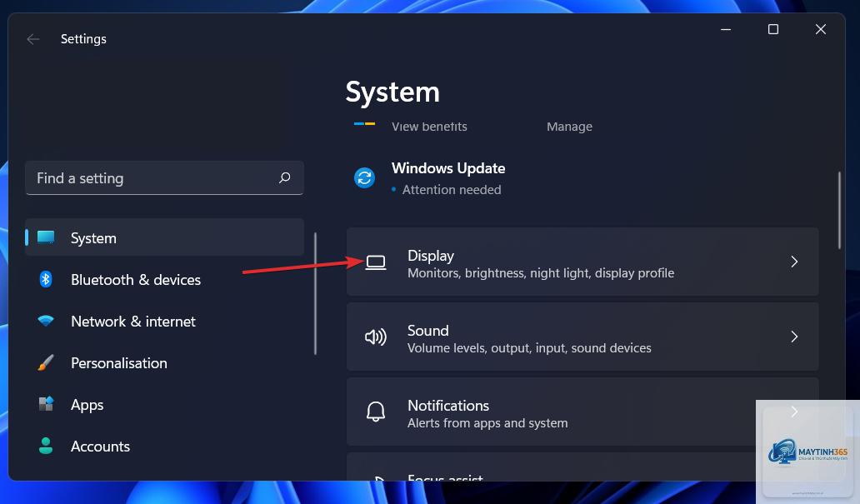Image resolution: width=860 pixels, height=504 pixels.
Task: Click the main content vertical scrollbar
Action: 839,211
